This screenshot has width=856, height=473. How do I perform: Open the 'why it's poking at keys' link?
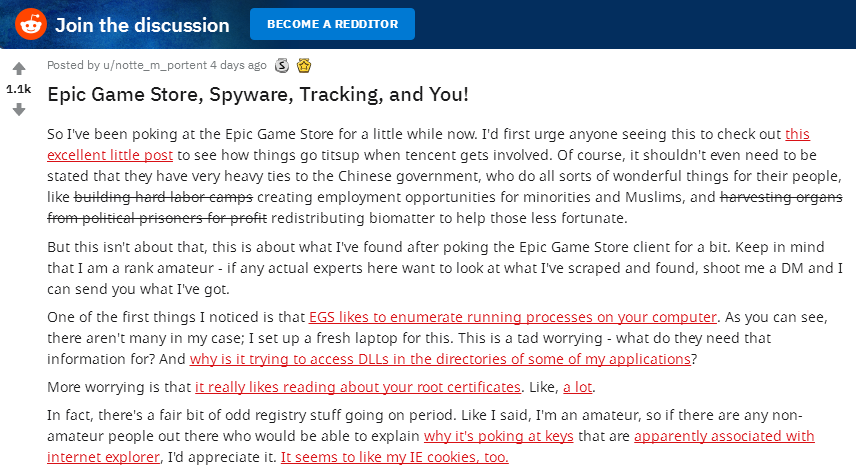click(x=498, y=436)
